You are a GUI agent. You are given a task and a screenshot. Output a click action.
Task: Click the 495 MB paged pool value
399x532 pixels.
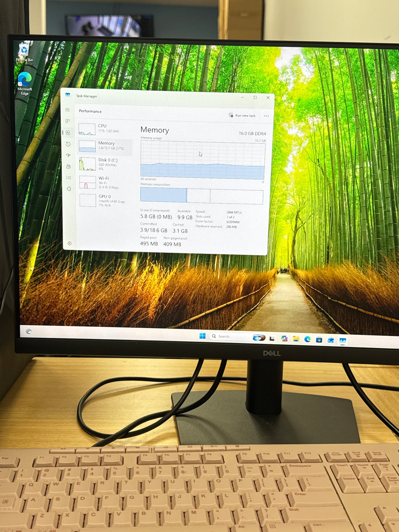tap(149, 244)
